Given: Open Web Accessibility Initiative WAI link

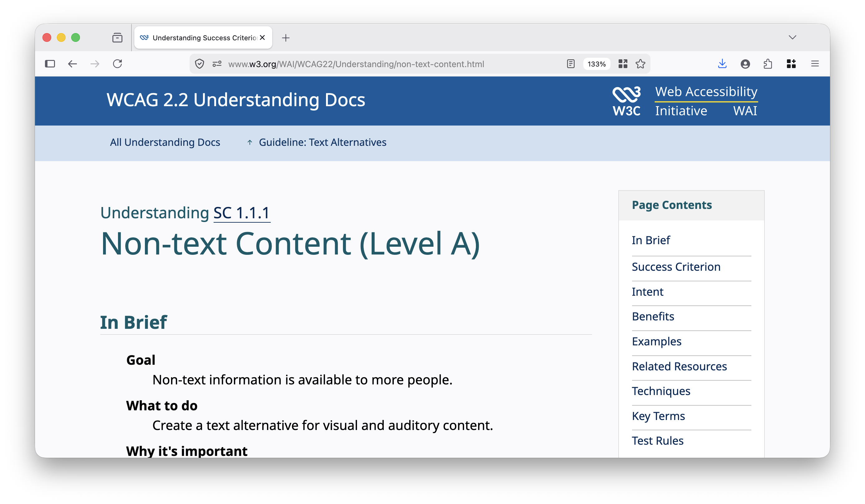Looking at the screenshot, I should click(x=706, y=101).
